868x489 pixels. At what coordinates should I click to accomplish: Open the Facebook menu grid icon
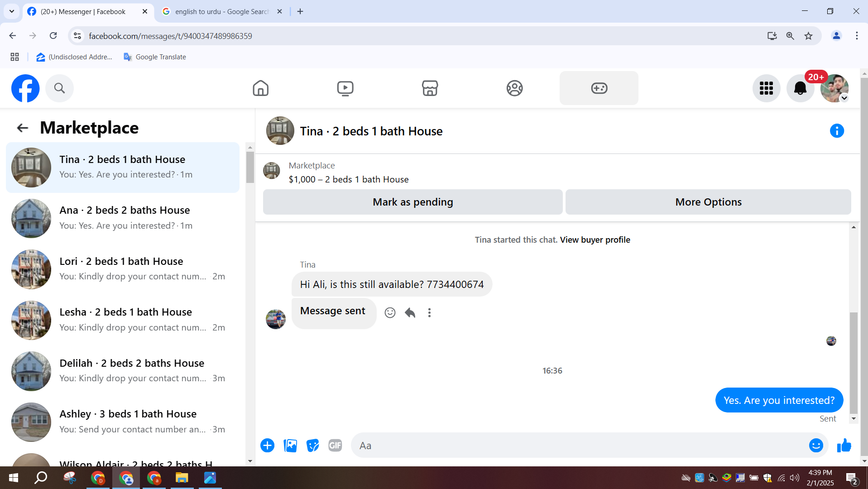[766, 88]
